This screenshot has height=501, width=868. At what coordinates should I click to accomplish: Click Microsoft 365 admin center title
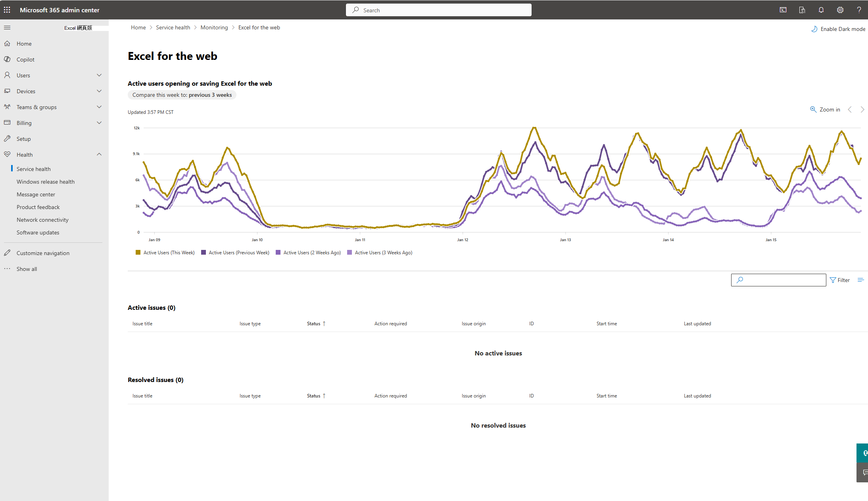[x=60, y=10]
